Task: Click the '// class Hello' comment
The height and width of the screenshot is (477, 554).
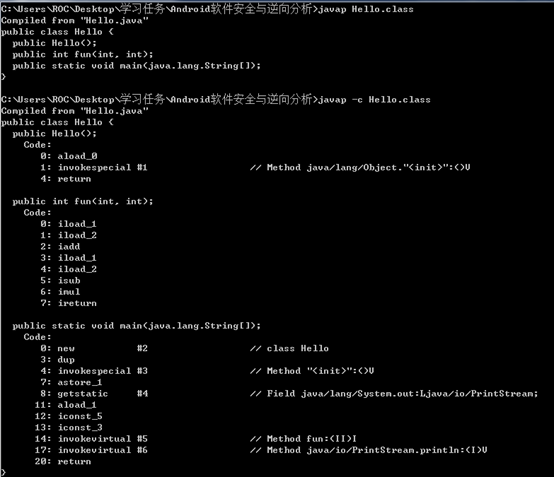Action: 289,348
